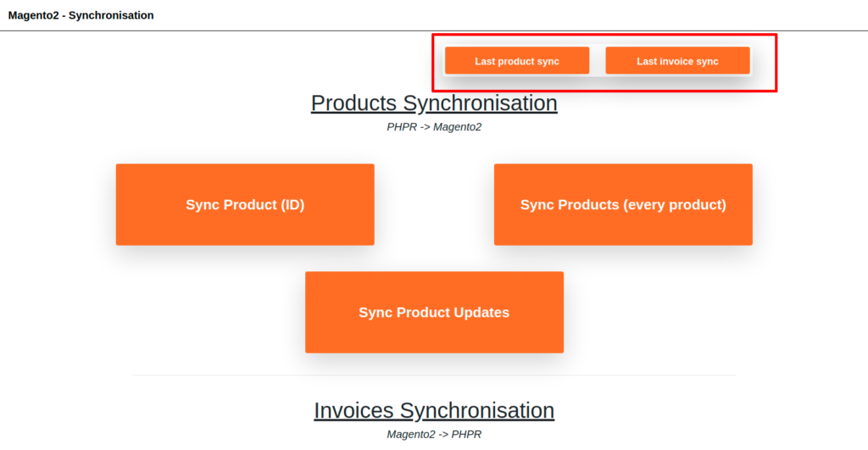Click "Synchronisation" in the Products Synchronisation heading
This screenshot has width=868, height=450.
(480, 103)
